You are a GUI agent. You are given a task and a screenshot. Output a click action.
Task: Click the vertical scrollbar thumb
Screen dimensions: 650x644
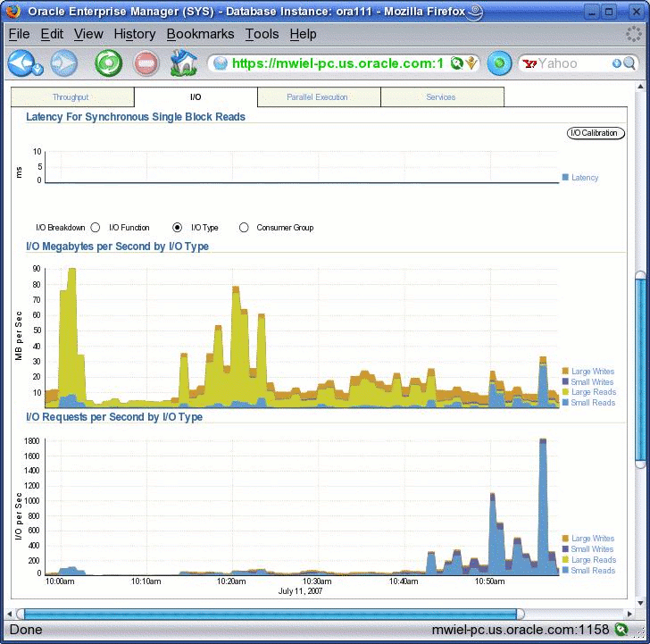[x=640, y=370]
